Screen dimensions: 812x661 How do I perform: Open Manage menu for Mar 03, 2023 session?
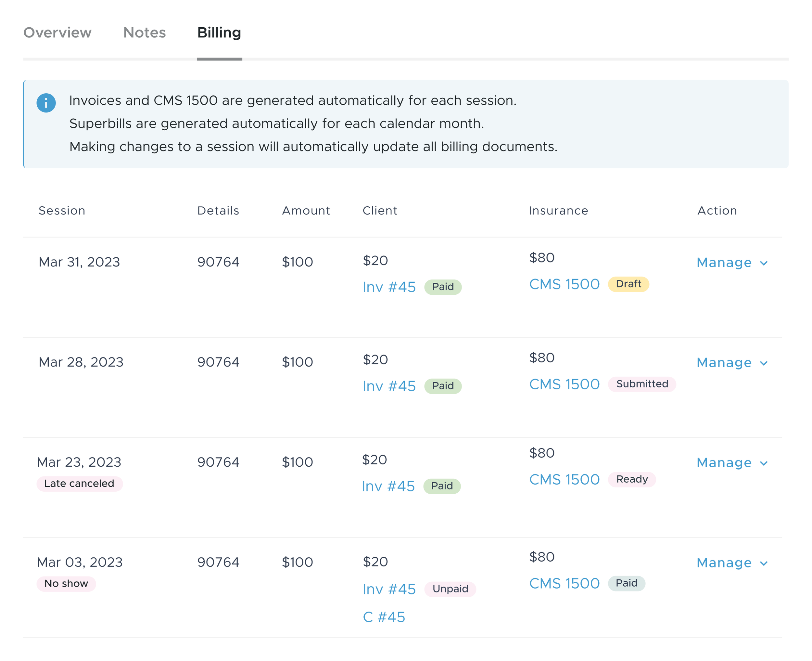(x=732, y=563)
